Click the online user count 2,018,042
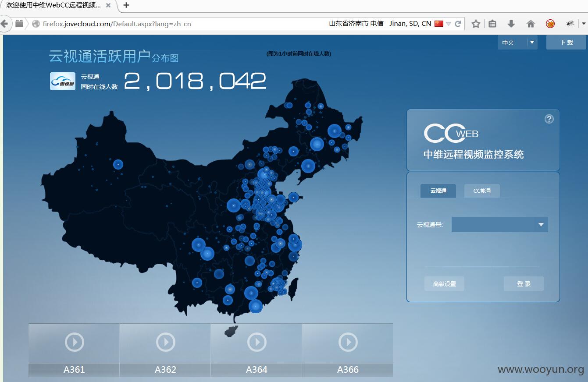Image resolution: width=588 pixels, height=382 pixels. click(x=195, y=81)
